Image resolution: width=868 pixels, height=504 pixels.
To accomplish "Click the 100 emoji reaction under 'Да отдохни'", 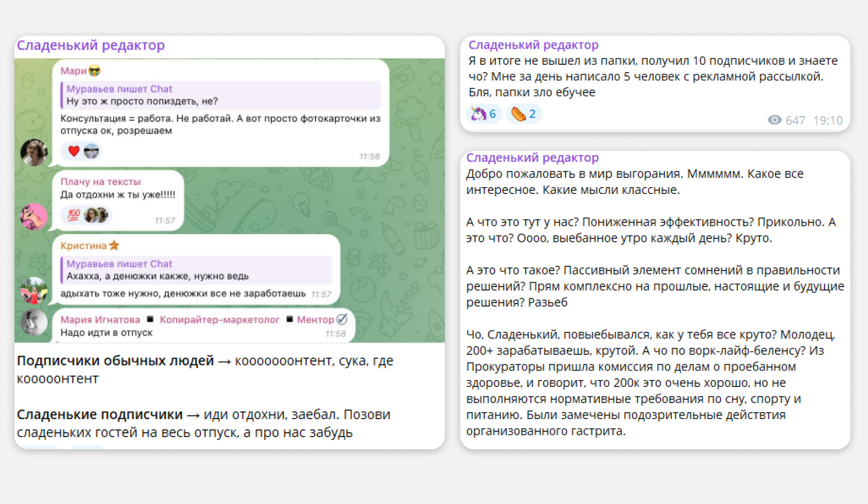I will coord(74,215).
